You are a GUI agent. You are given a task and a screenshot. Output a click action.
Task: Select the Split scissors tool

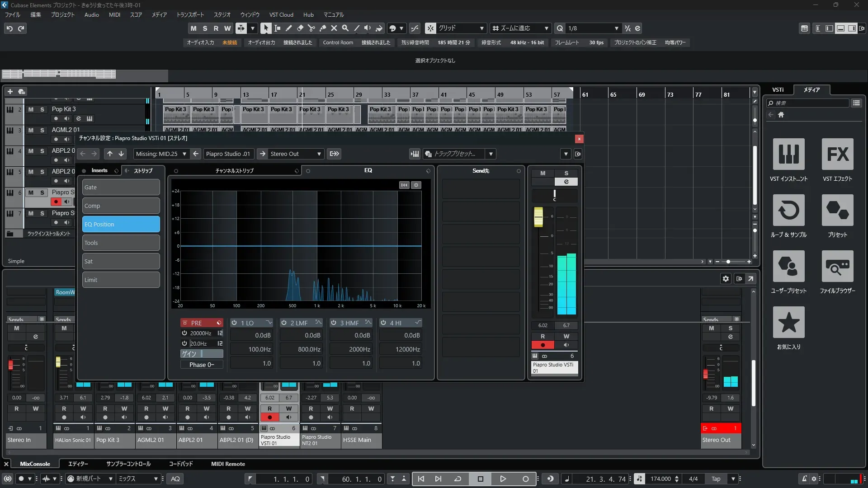311,28
